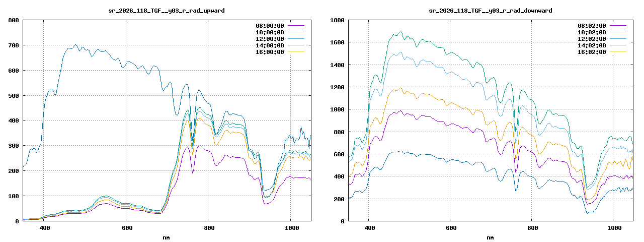Viewport: 644px width, 242px height.
Task: Select the 08:02:00 legend label
Action: pos(592,26)
